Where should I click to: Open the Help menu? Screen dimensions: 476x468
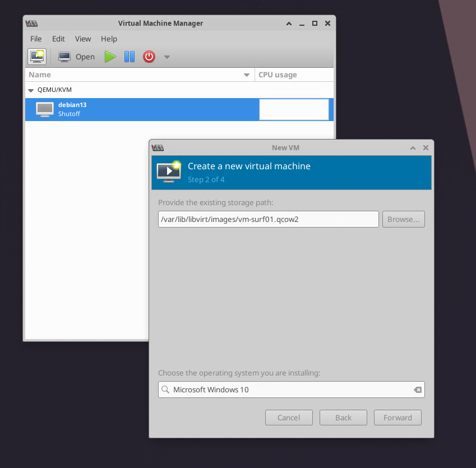[109, 39]
